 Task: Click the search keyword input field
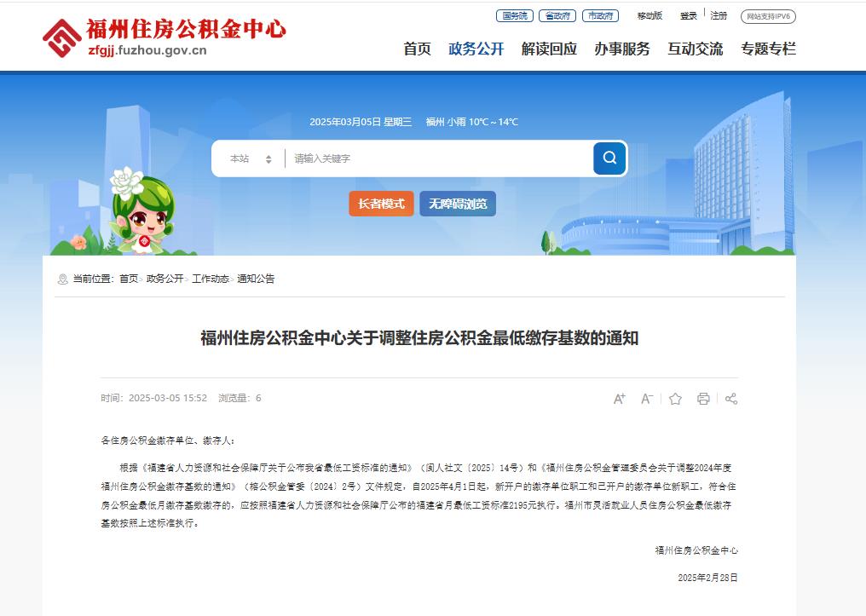coord(439,159)
